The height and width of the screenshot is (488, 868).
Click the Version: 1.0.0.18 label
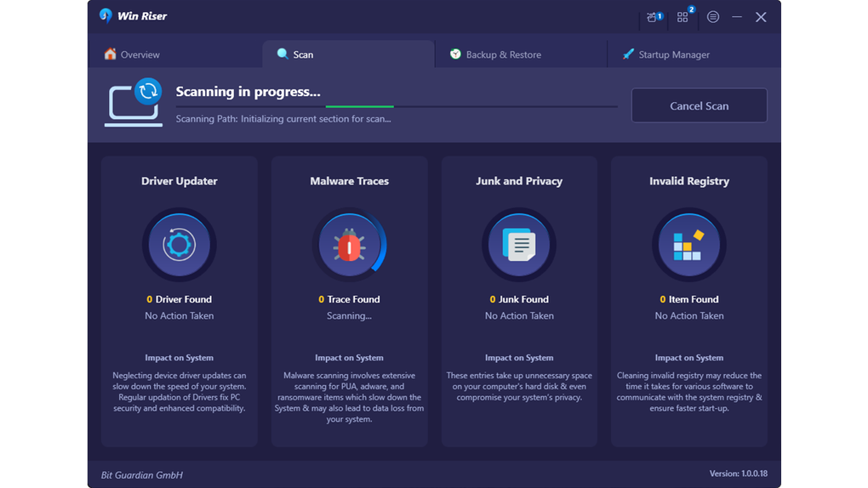[x=739, y=474]
